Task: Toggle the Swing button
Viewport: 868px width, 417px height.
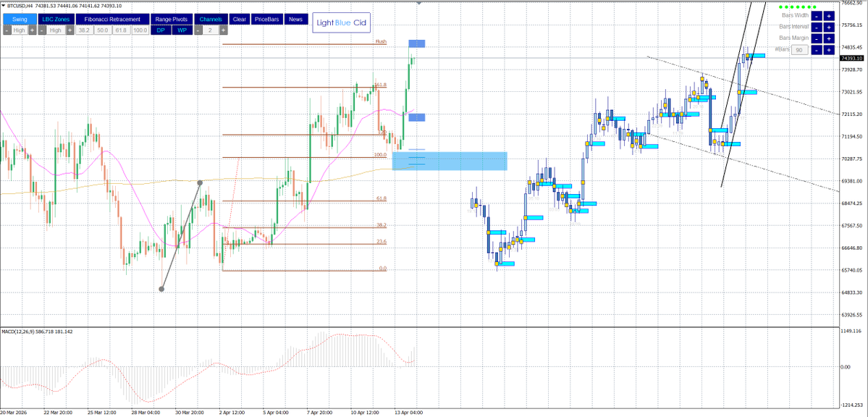Action: 20,19
